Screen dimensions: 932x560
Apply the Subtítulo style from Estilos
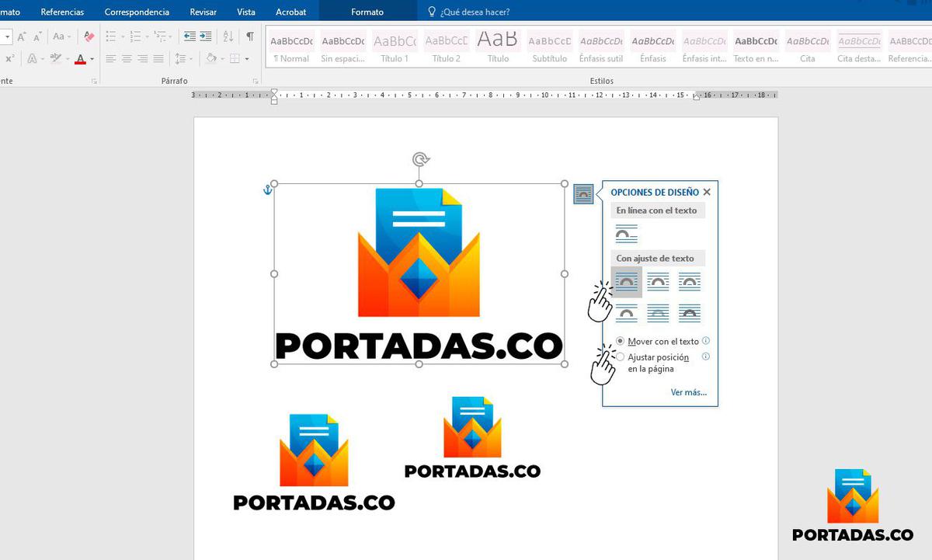click(x=548, y=44)
